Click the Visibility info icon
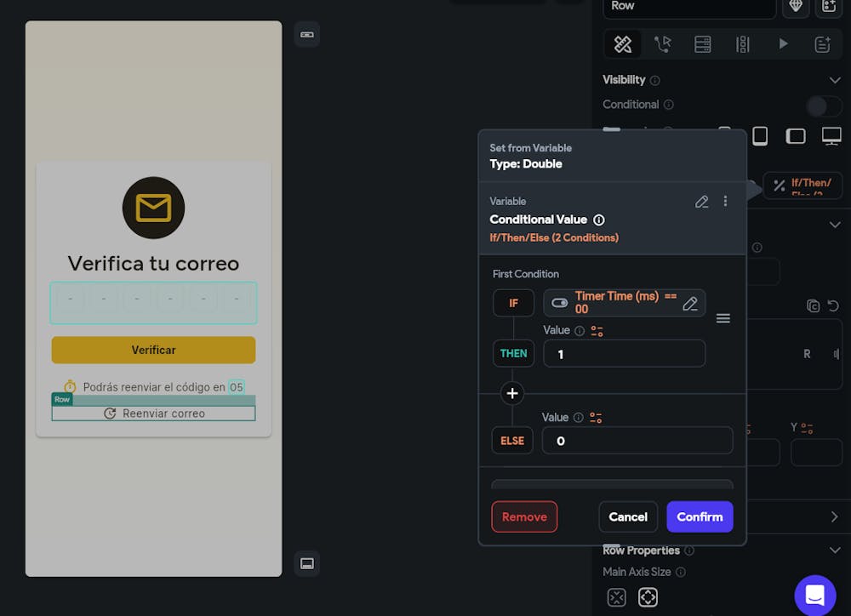Viewport: 851px width, 616px height. click(x=655, y=81)
